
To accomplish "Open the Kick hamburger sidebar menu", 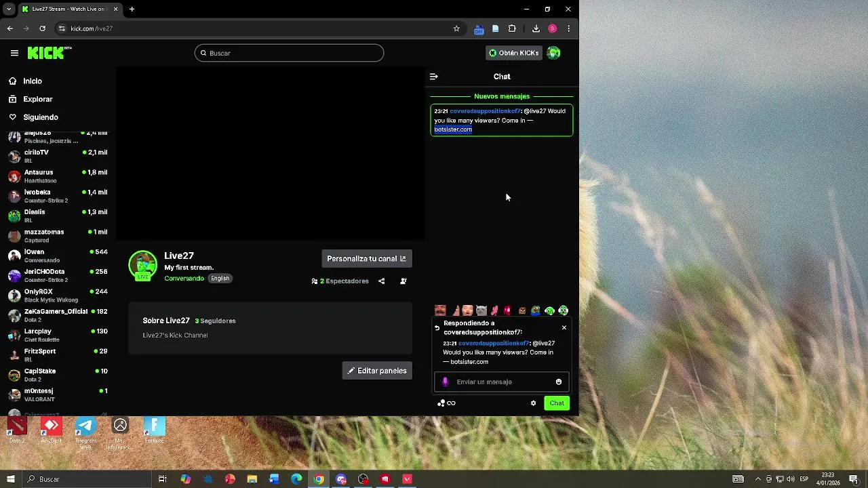I will tap(14, 53).
